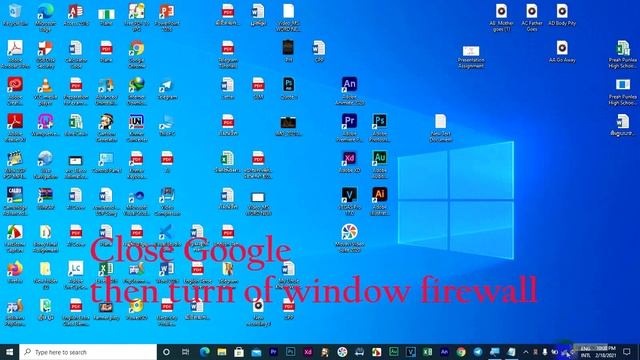Viewport: 640px width, 360px height.
Task: Open Telegram from the taskbar
Action: (x=478, y=352)
